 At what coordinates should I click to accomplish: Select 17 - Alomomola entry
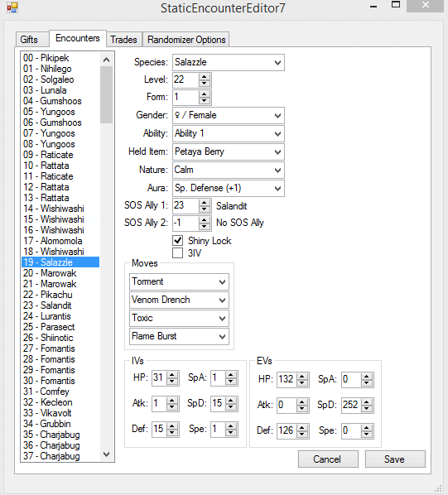coord(60,241)
